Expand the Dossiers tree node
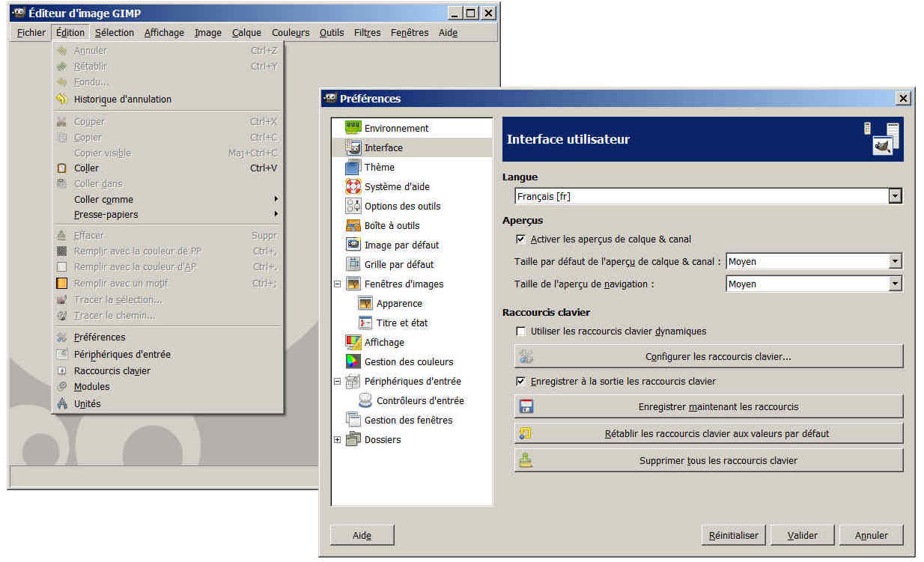This screenshot has width=924, height=562. pos(337,440)
